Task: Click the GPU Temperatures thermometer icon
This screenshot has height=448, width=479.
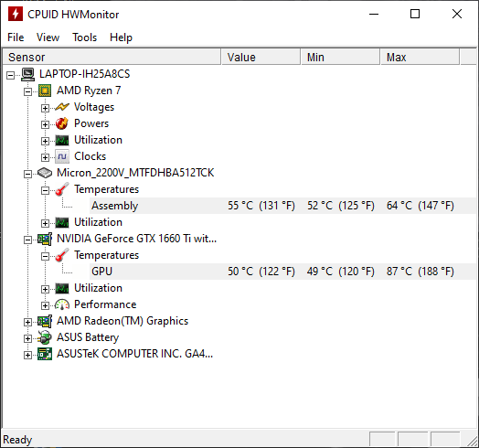Action: tap(62, 255)
